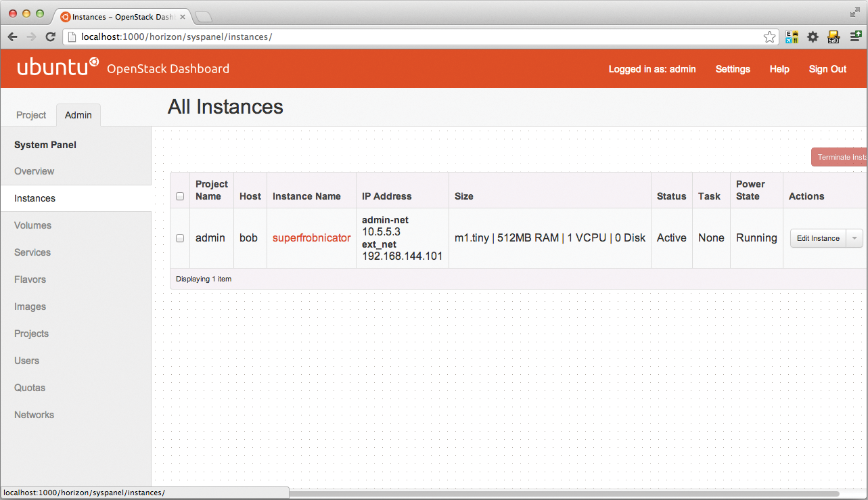The height and width of the screenshot is (500, 868).
Task: Toggle the select-all checkbox in table header
Action: [180, 197]
